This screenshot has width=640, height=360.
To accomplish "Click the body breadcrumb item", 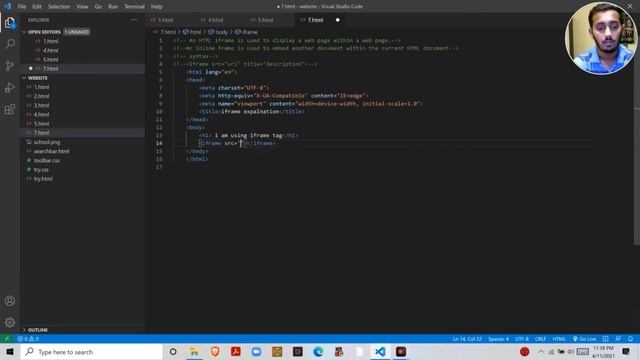I will click(x=218, y=32).
